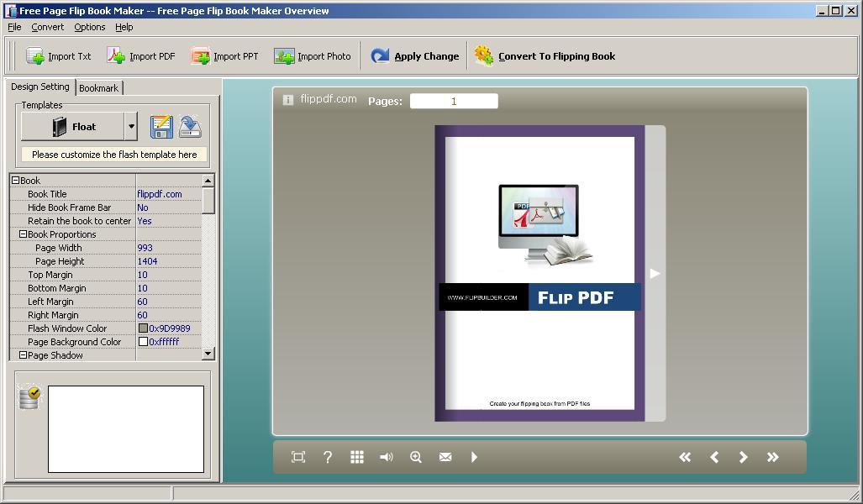
Task: Click the Pages number input field
Action: 454,102
